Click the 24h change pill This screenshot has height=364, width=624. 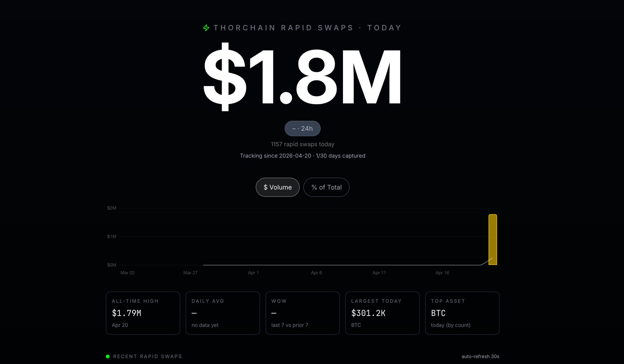[302, 128]
